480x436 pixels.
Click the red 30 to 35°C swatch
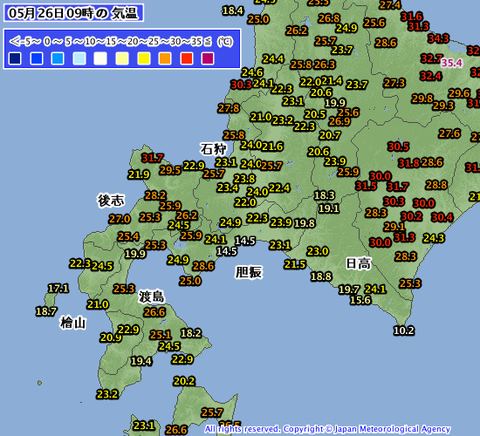[186, 58]
